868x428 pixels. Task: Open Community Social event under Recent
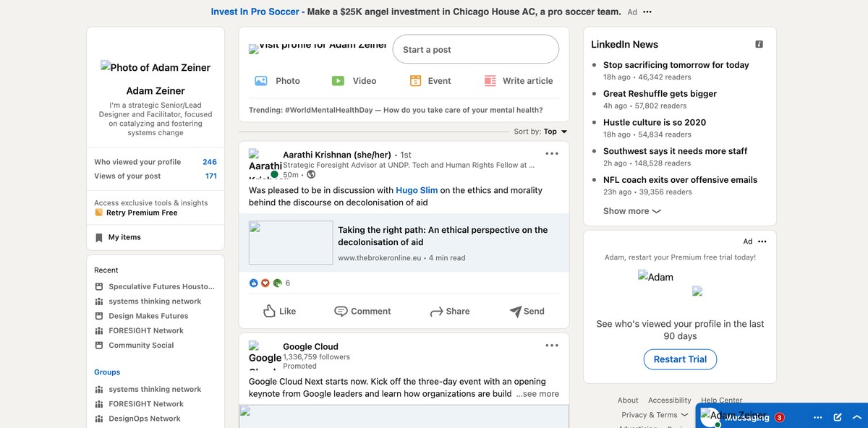[141, 346]
